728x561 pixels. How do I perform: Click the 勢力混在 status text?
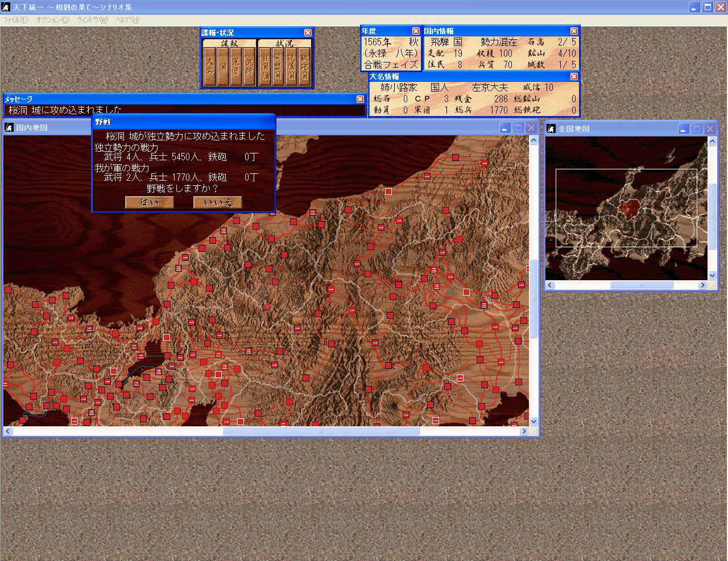499,42
